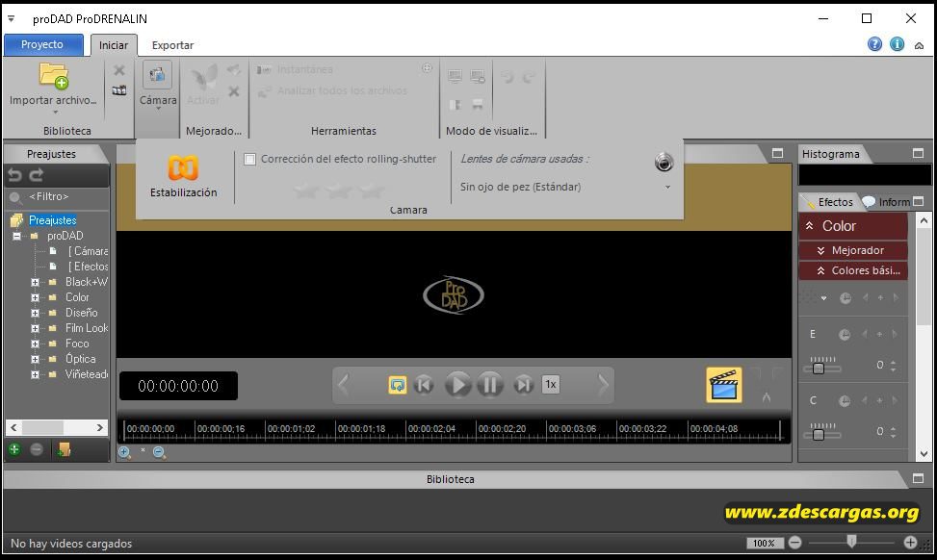Zoom in the timeline with magnifier plus

124,452
